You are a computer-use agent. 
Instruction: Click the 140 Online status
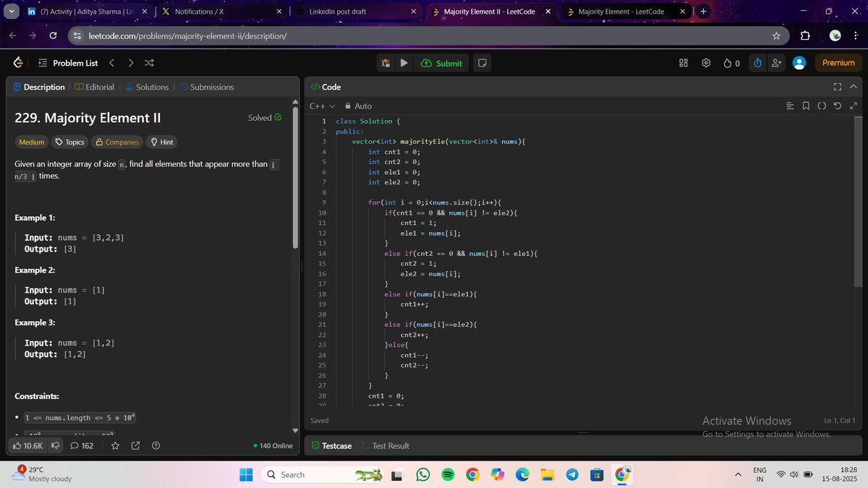pos(273,446)
